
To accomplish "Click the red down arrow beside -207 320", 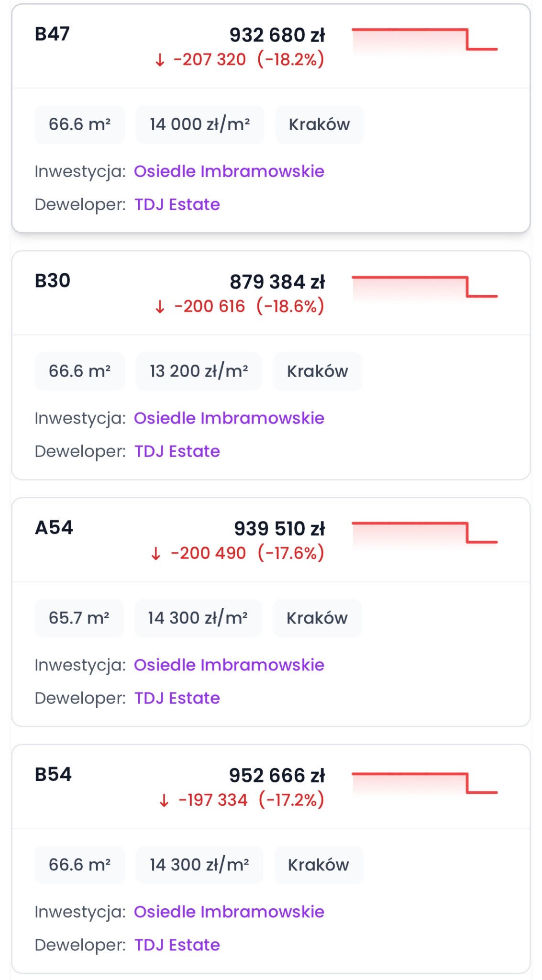I will 160,60.
